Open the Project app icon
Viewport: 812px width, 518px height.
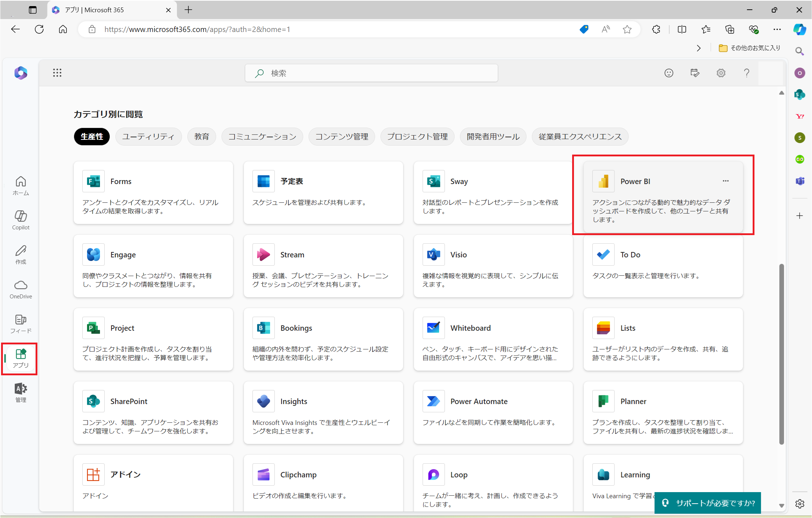tap(93, 328)
